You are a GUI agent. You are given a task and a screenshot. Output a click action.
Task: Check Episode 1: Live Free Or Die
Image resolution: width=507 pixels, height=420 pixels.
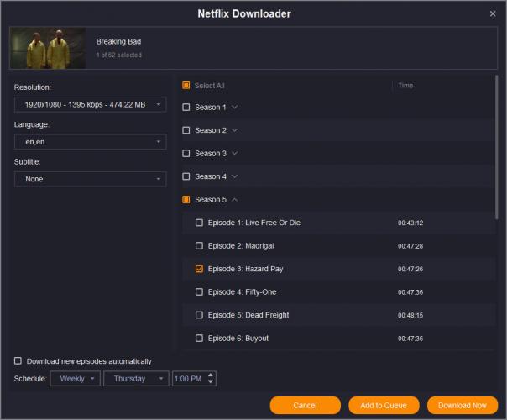[x=199, y=223]
